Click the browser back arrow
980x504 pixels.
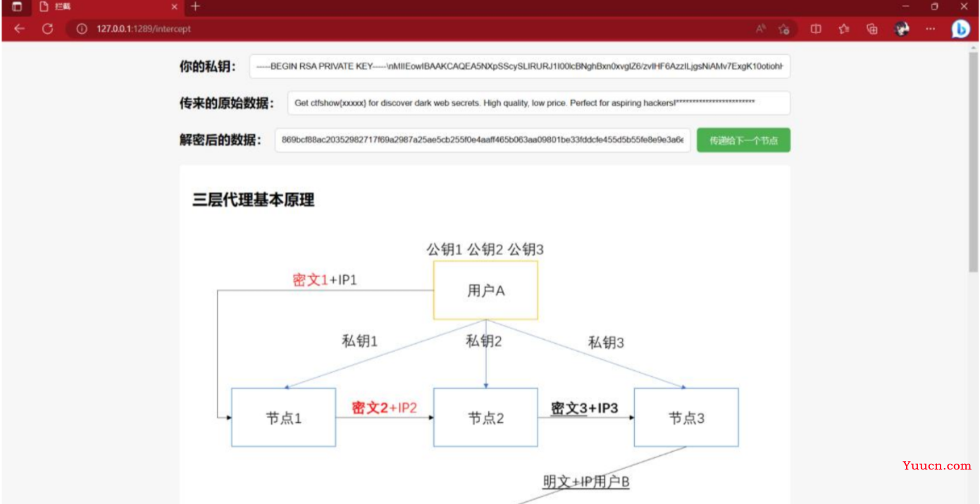[x=19, y=29]
